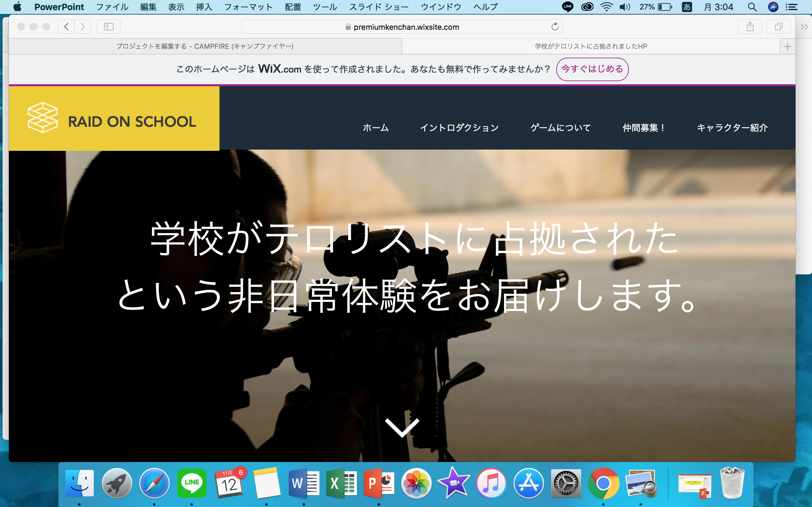Reload the page with refresh icon
Screen dimensions: 812x507
click(555, 27)
